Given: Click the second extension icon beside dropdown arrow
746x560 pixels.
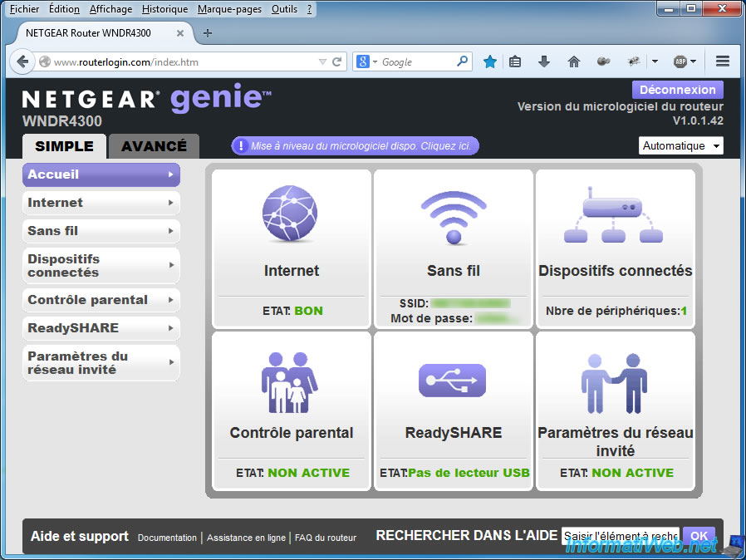Looking at the screenshot, I should tap(634, 61).
